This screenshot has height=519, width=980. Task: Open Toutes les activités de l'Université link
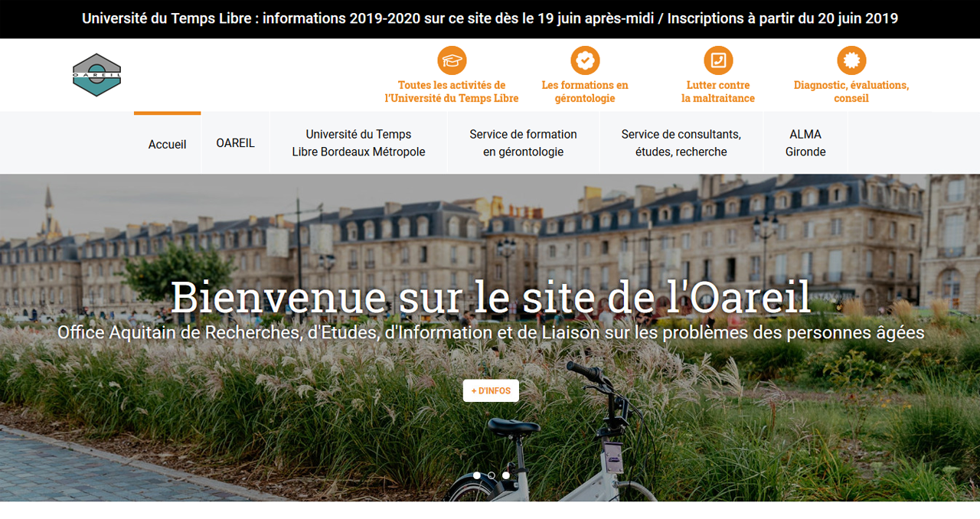pos(452,91)
